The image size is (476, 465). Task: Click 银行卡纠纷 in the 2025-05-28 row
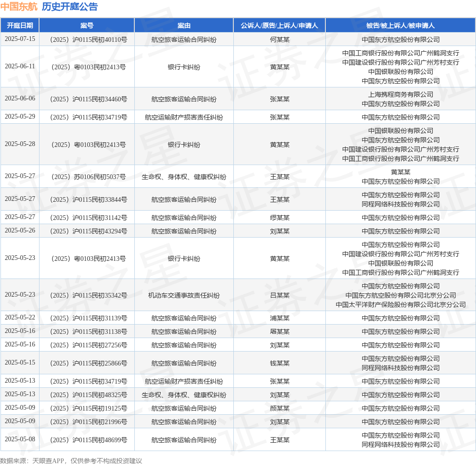pyautogui.click(x=184, y=145)
